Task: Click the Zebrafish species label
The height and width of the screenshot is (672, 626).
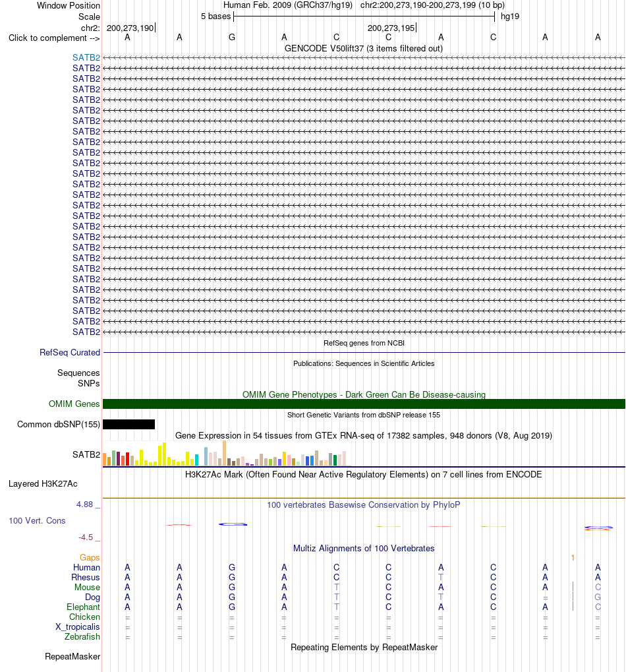Action: (x=82, y=636)
